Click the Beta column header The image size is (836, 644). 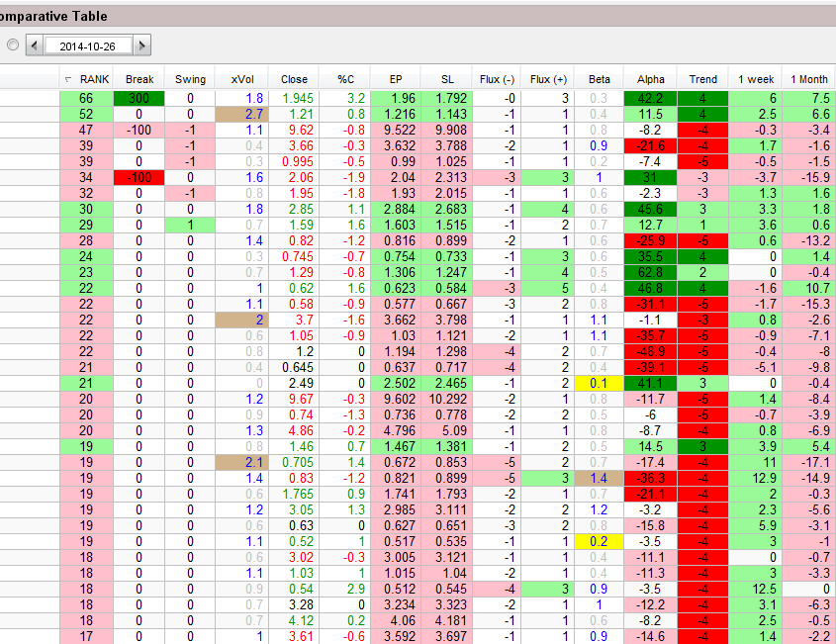click(x=600, y=79)
